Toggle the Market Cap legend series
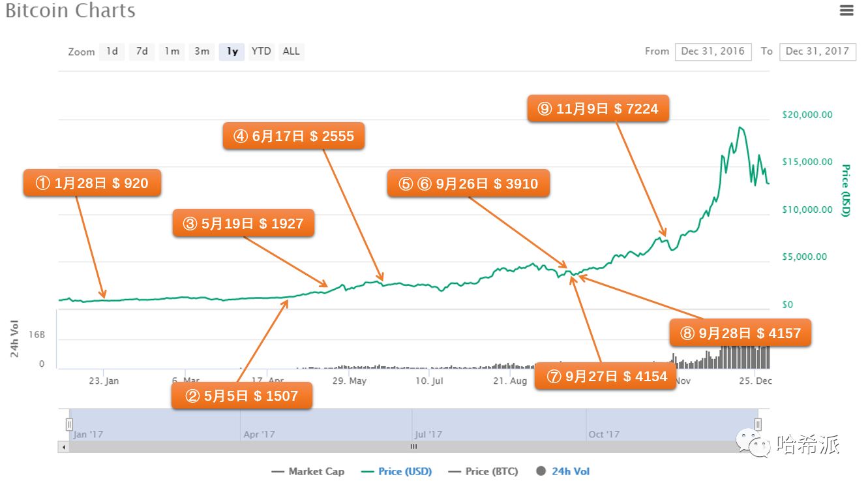This screenshot has width=868, height=483. point(308,471)
